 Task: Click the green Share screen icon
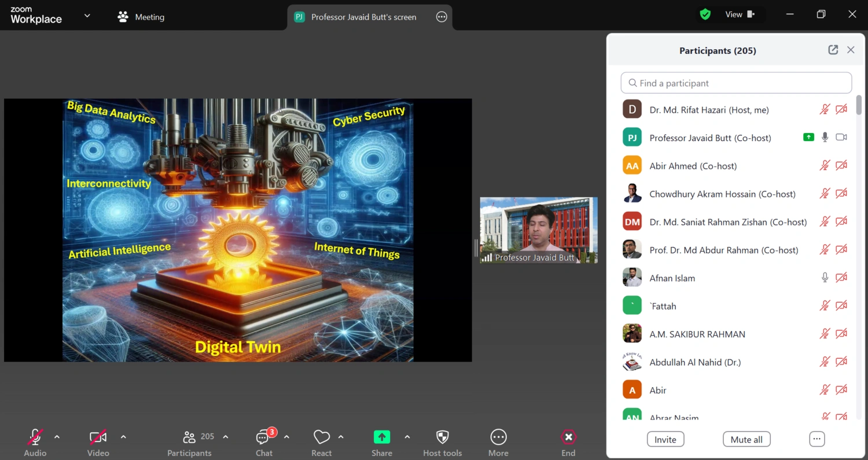click(x=382, y=437)
